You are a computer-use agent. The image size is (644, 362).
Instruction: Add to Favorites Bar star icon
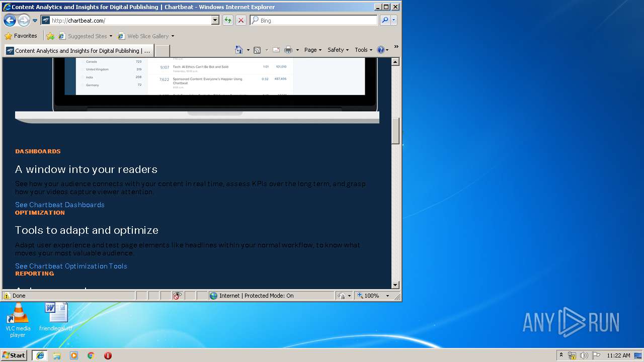tap(50, 36)
